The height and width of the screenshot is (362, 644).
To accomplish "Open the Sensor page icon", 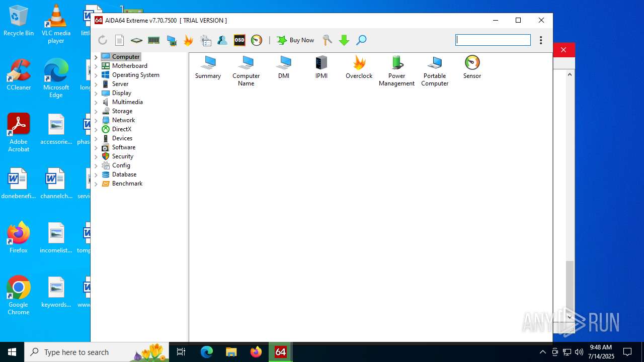I will pos(472,67).
